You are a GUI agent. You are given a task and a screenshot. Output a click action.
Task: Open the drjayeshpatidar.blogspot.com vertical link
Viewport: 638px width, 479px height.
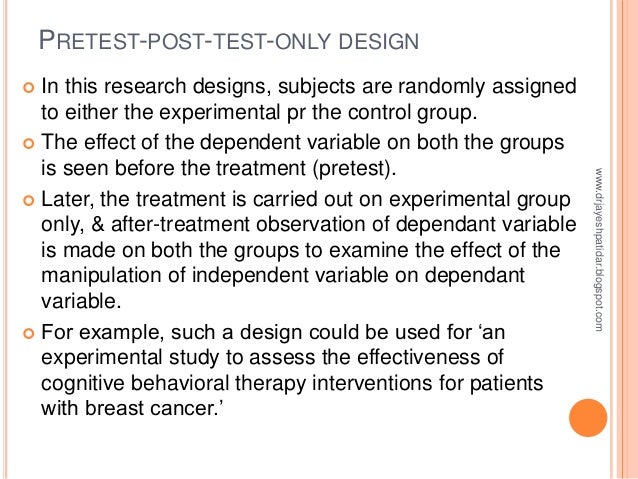point(599,250)
